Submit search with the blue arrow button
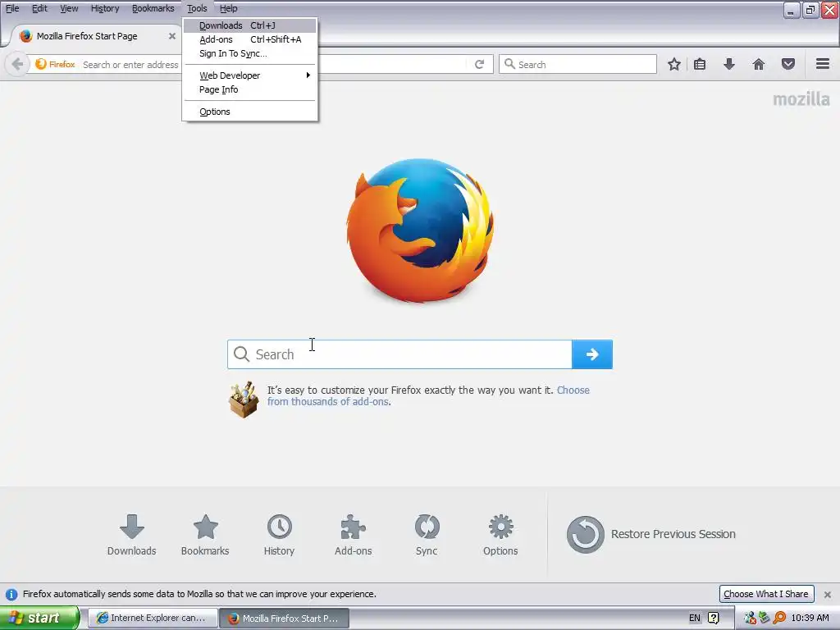The width and height of the screenshot is (840, 630). click(x=592, y=354)
